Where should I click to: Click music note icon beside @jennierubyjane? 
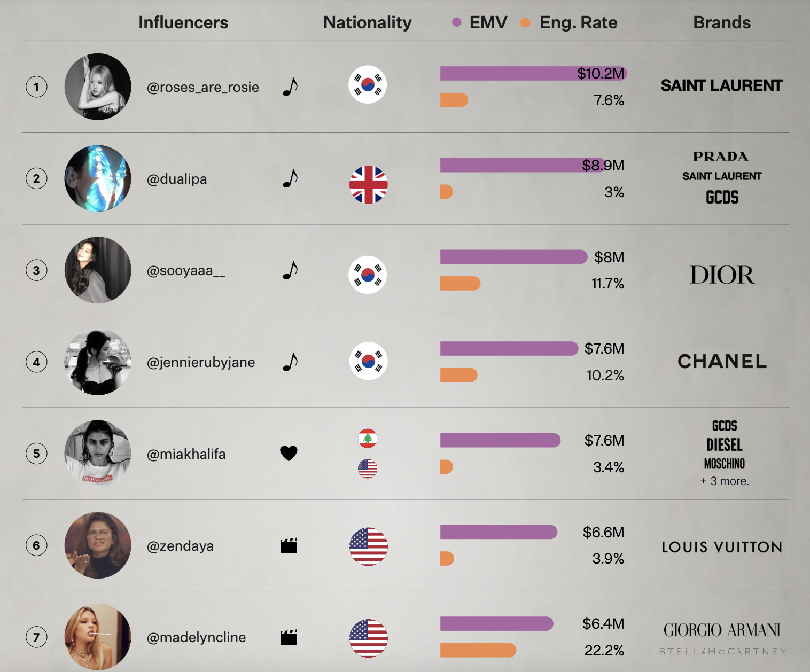290,362
